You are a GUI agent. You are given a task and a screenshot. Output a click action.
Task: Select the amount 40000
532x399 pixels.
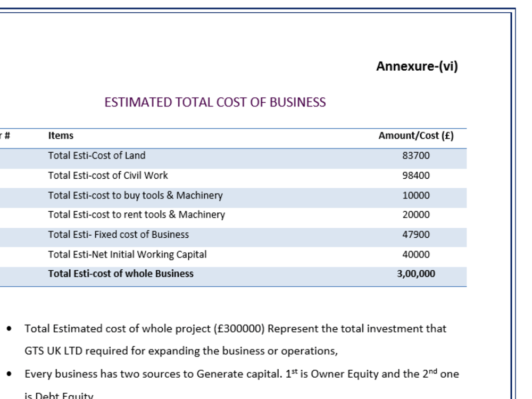[x=416, y=254]
